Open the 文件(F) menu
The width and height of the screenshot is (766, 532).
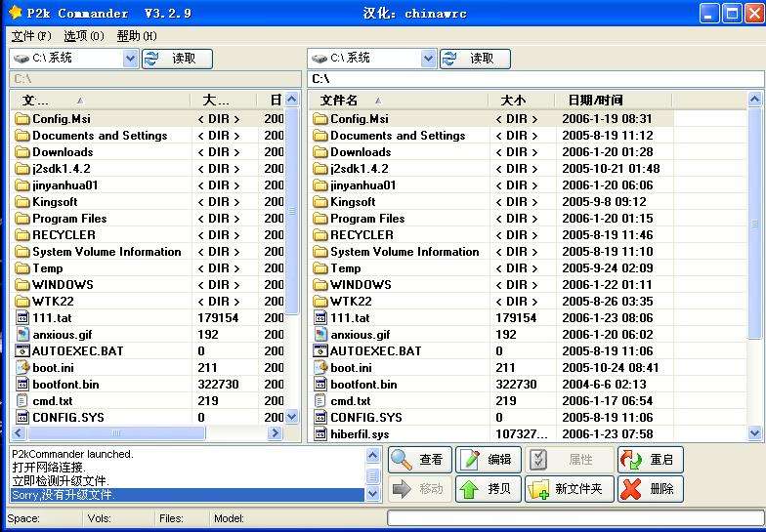[x=31, y=36]
